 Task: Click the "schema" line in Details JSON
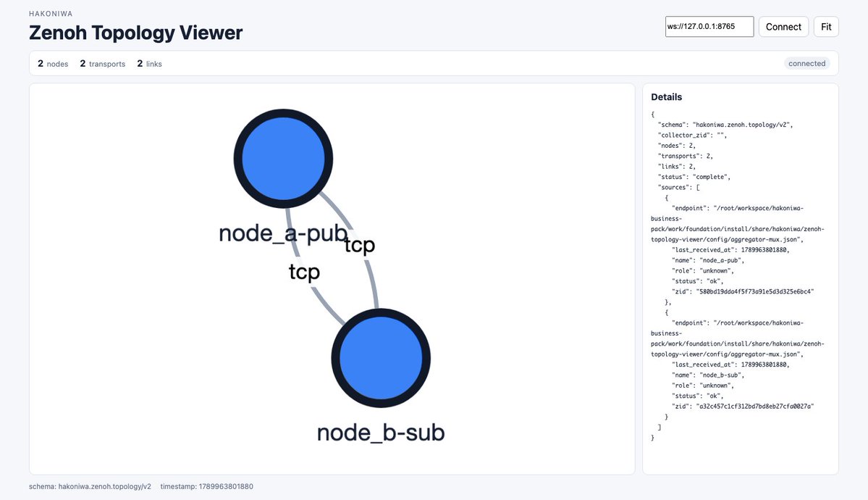(x=725, y=125)
